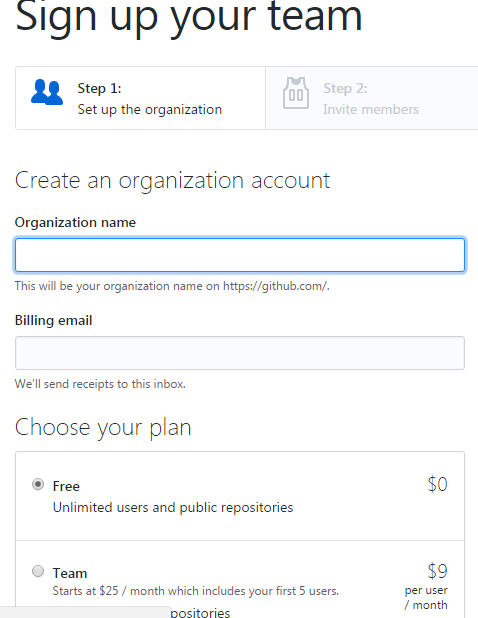Click the jersey icon in Step 2
The height and width of the screenshot is (618, 478).
296,93
